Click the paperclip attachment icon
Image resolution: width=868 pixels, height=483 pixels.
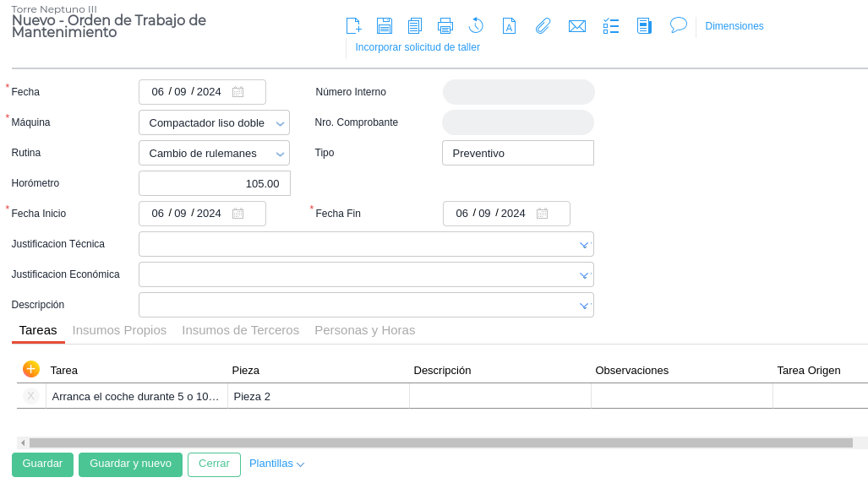[x=543, y=26]
